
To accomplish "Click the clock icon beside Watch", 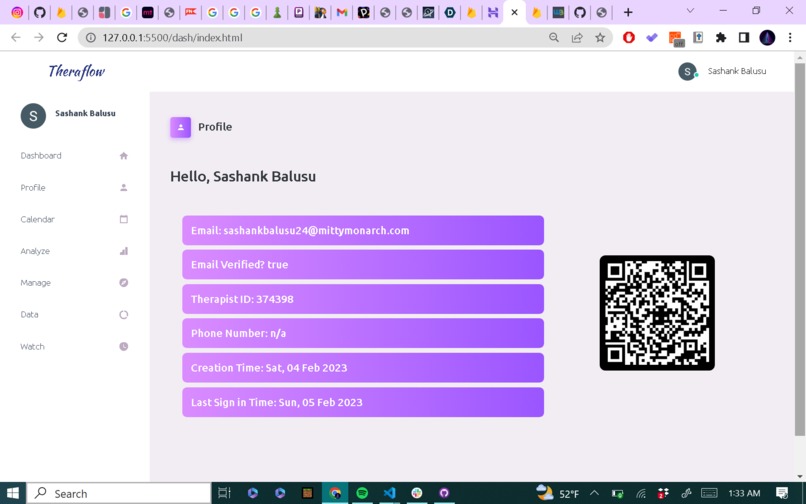I will click(x=123, y=347).
